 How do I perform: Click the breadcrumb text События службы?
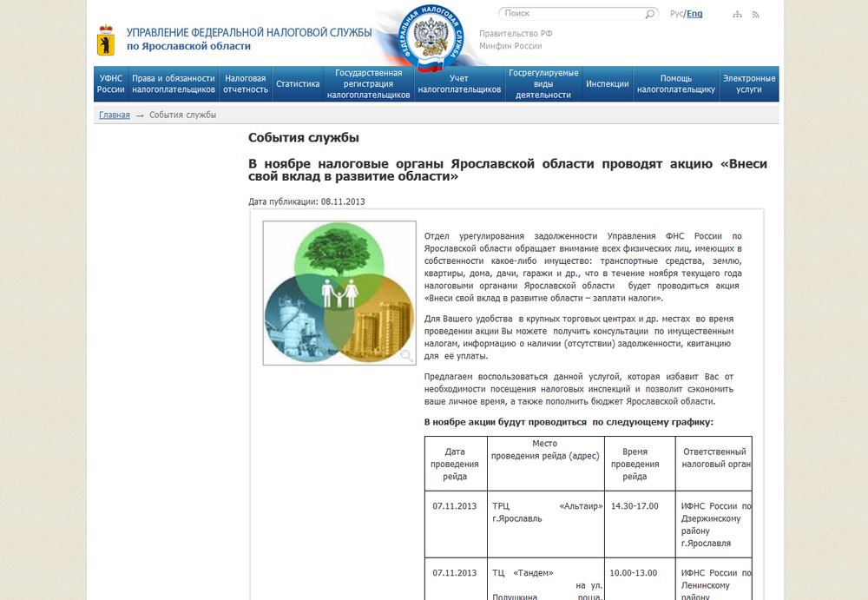pos(182,115)
